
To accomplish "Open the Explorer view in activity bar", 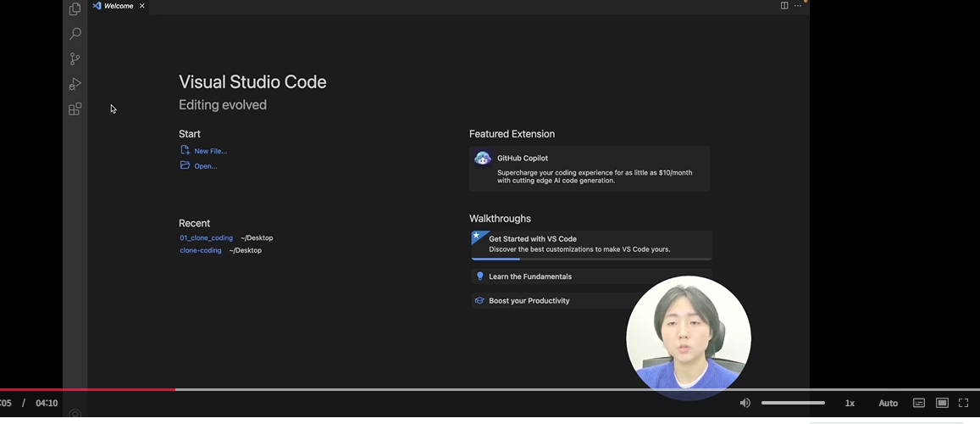I will [x=75, y=8].
